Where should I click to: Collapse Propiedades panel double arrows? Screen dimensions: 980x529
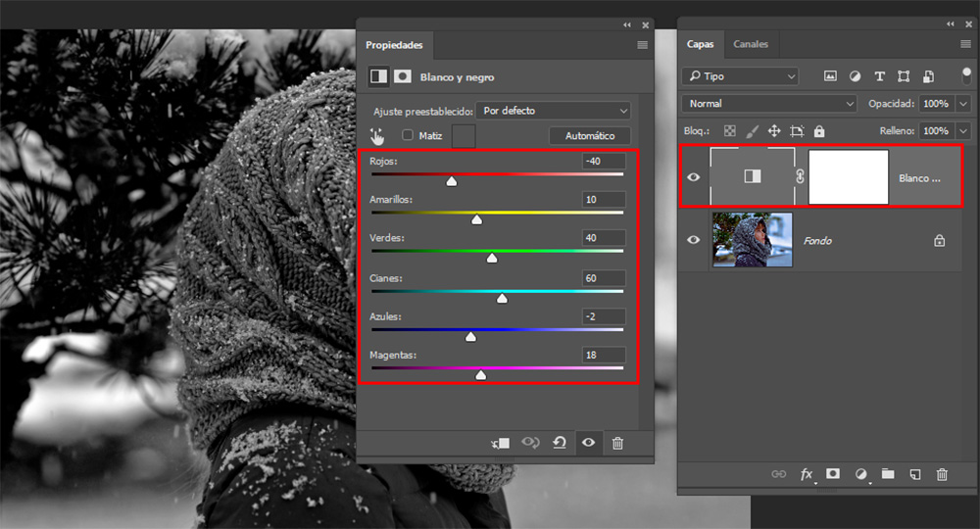627,25
